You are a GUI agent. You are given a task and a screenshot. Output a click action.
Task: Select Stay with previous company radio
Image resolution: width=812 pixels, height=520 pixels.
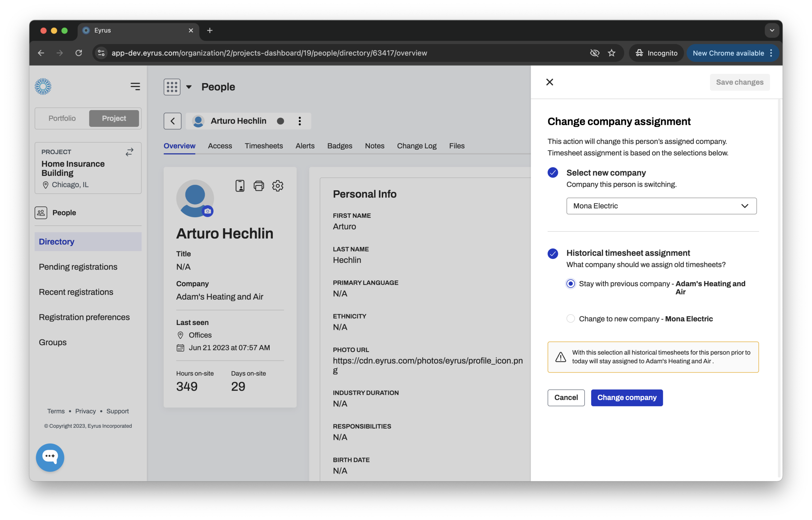(571, 284)
